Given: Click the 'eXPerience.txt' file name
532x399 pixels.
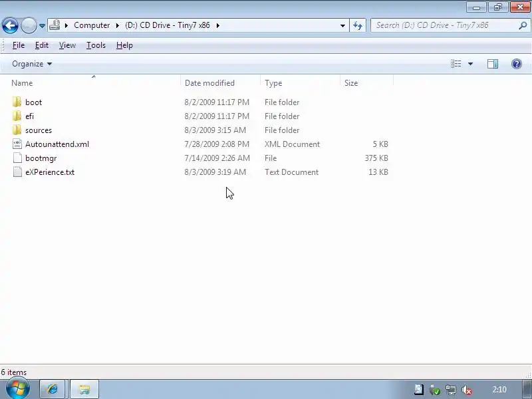Looking at the screenshot, I should [x=50, y=172].
